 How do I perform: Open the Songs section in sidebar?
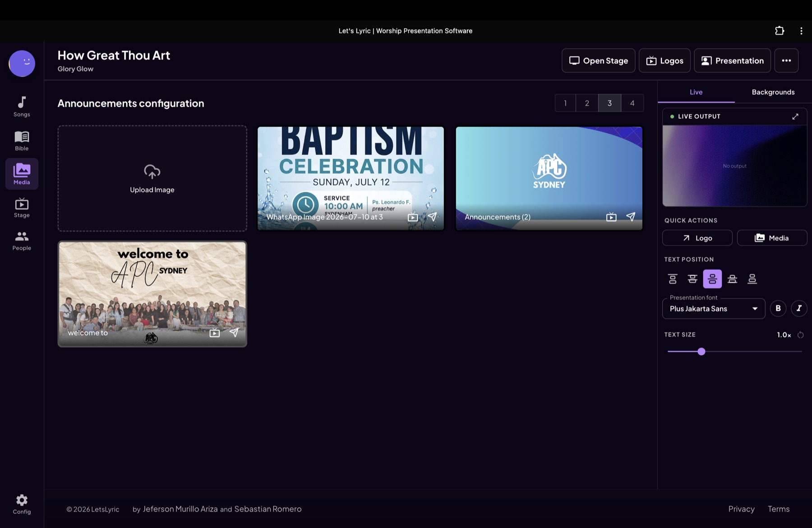22,107
